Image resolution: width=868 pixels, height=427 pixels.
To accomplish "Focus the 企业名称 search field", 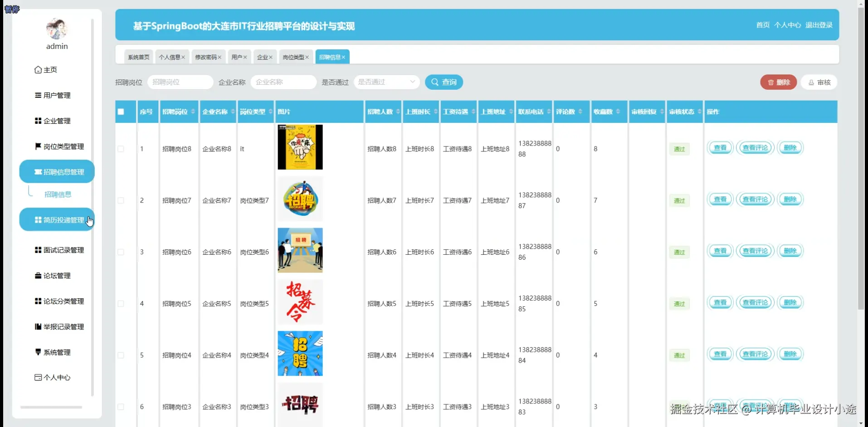I will [283, 82].
